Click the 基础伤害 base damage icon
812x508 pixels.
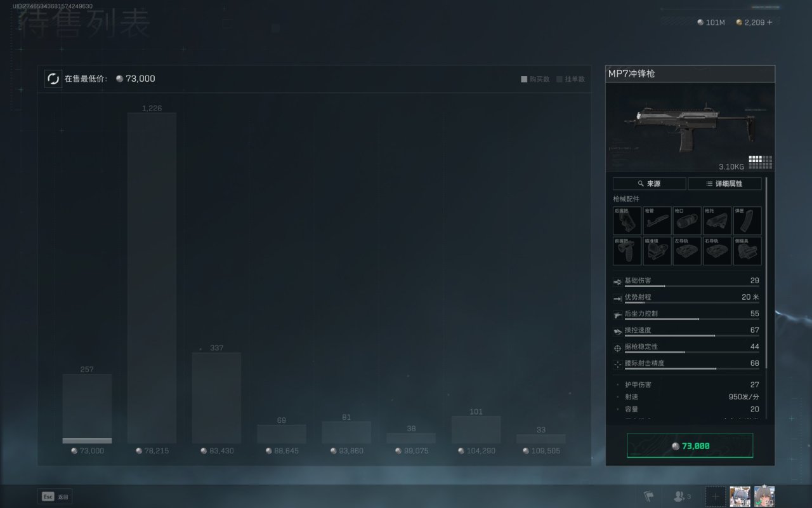coord(617,282)
